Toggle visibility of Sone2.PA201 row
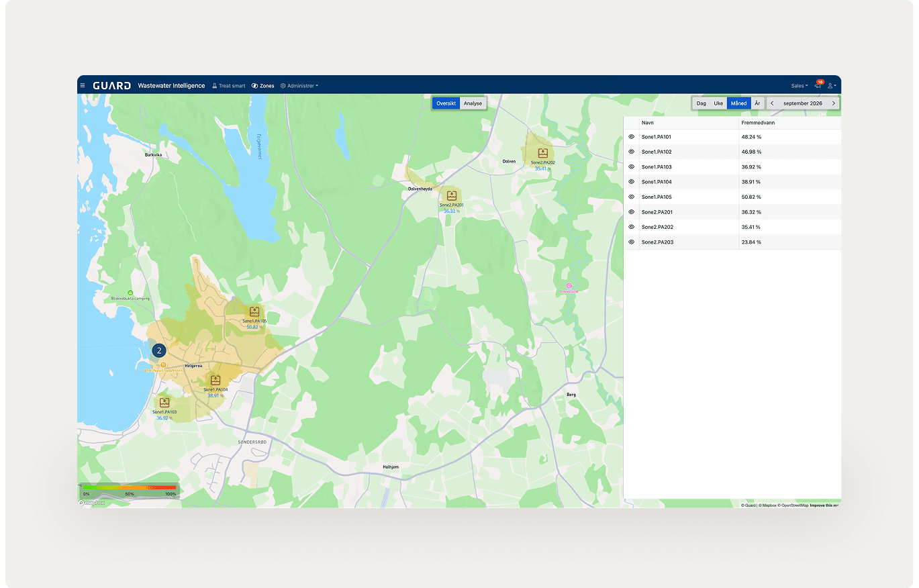919x588 pixels. coord(631,212)
